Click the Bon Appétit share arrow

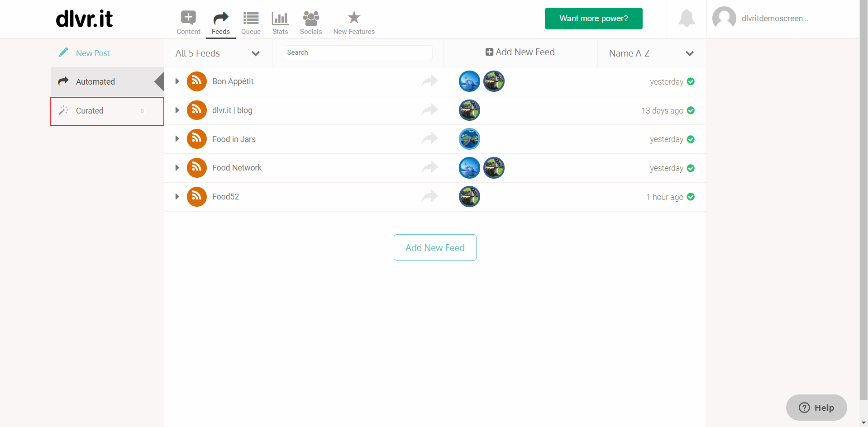429,81
